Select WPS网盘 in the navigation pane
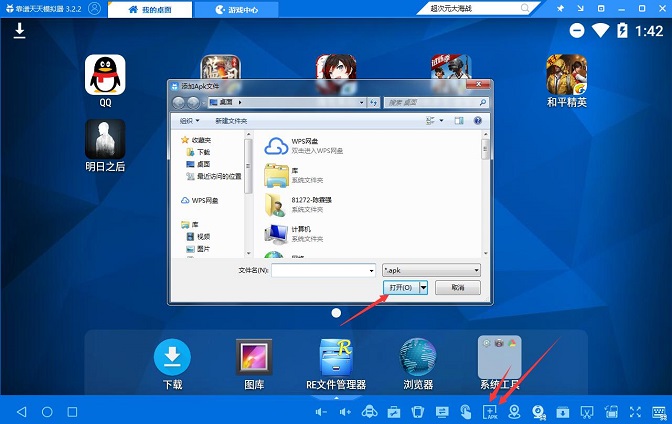This screenshot has height=424, width=672. (200, 200)
